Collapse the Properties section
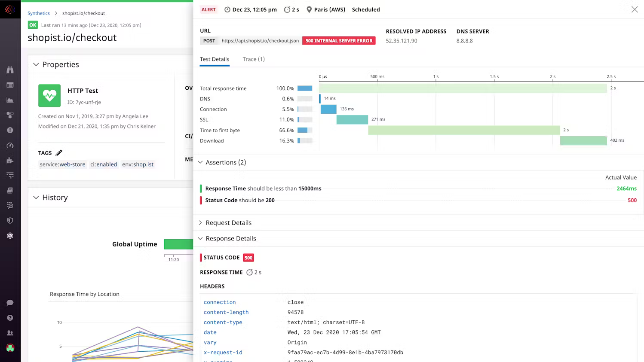This screenshot has width=644, height=362. point(36,64)
